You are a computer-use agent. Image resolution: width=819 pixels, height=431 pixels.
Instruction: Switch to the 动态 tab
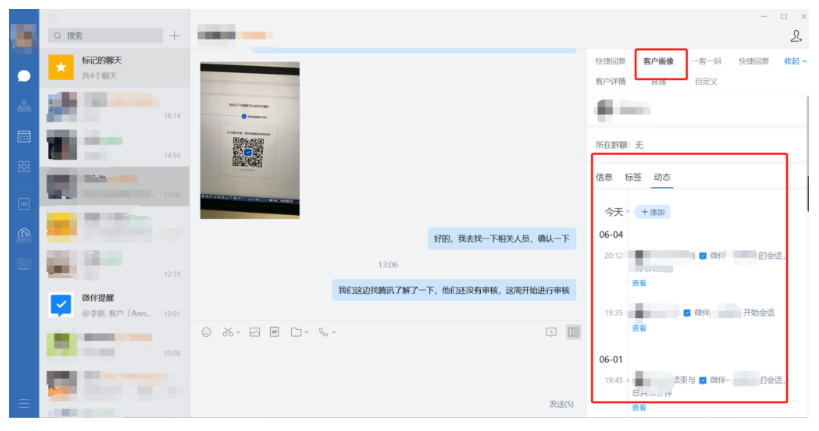(x=662, y=177)
